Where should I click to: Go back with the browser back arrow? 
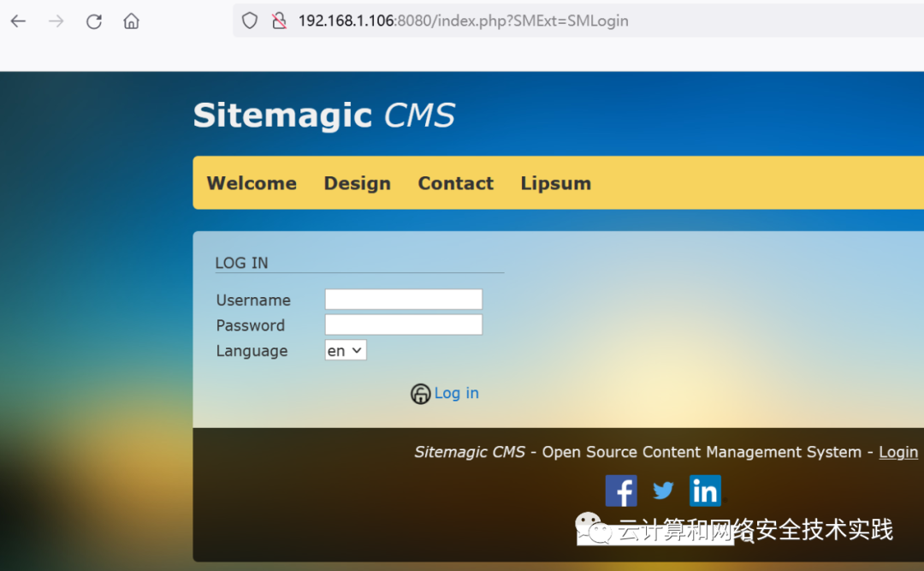click(18, 21)
